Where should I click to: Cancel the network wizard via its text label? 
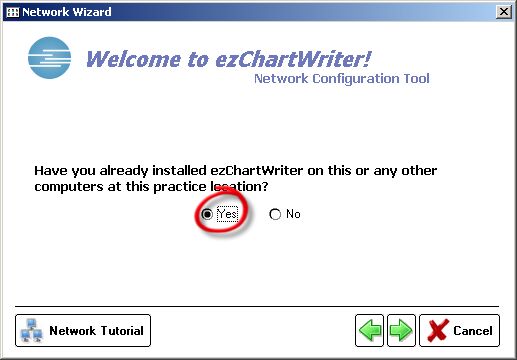coord(473,331)
